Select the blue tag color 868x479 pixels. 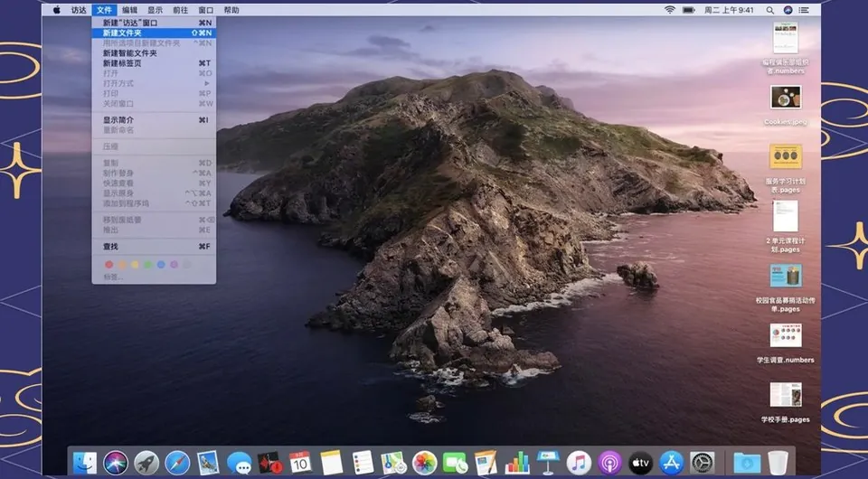(x=161, y=265)
